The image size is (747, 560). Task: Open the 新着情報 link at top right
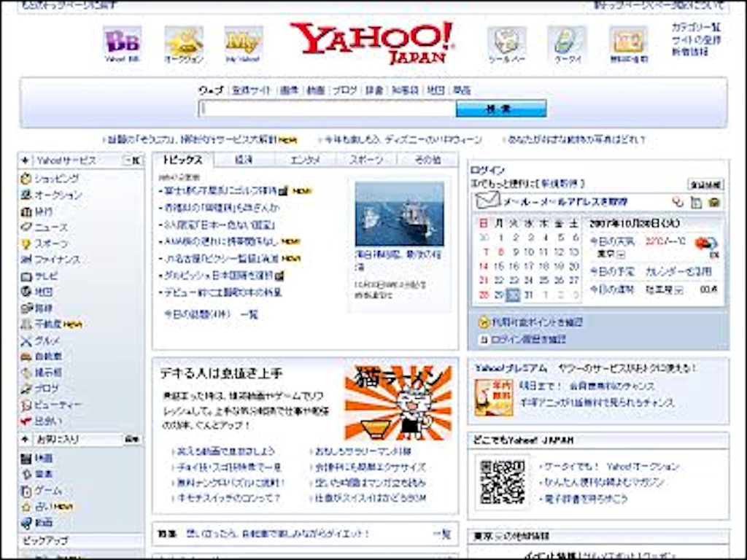point(690,52)
